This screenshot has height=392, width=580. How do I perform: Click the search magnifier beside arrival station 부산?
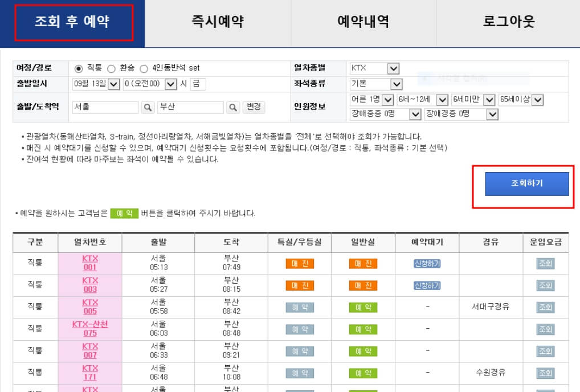click(x=232, y=107)
